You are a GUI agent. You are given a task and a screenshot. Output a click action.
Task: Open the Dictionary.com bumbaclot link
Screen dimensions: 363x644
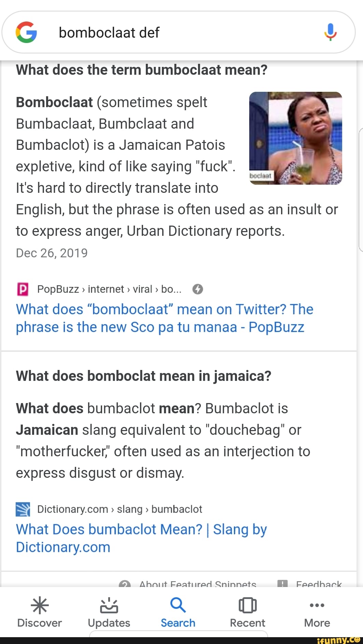point(141,538)
